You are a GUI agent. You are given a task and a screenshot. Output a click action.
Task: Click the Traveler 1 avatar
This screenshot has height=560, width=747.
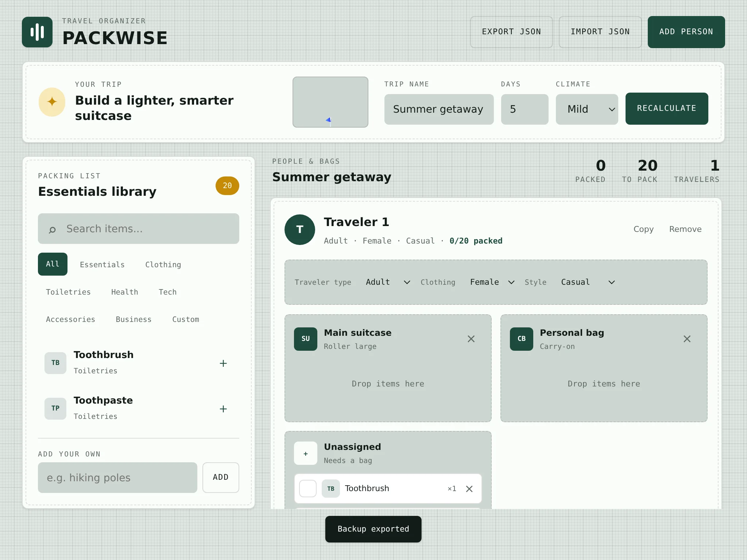[300, 229]
